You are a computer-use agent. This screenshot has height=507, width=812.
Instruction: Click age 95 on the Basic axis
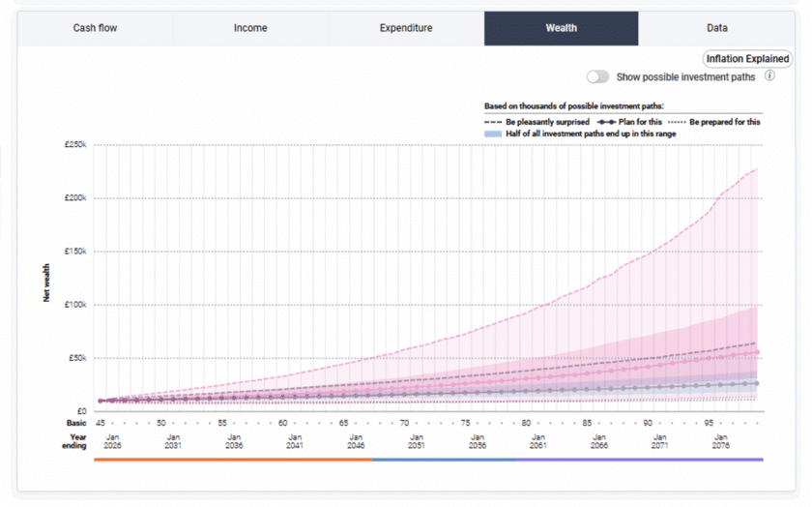709,423
